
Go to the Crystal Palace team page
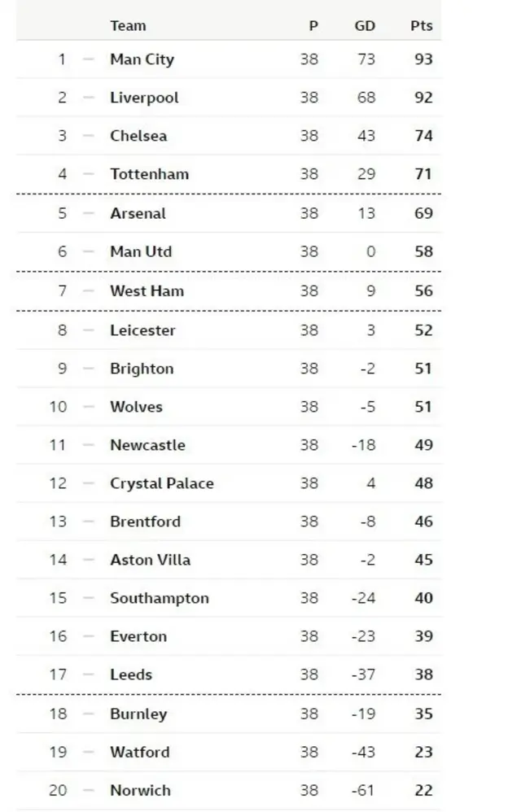point(161,483)
